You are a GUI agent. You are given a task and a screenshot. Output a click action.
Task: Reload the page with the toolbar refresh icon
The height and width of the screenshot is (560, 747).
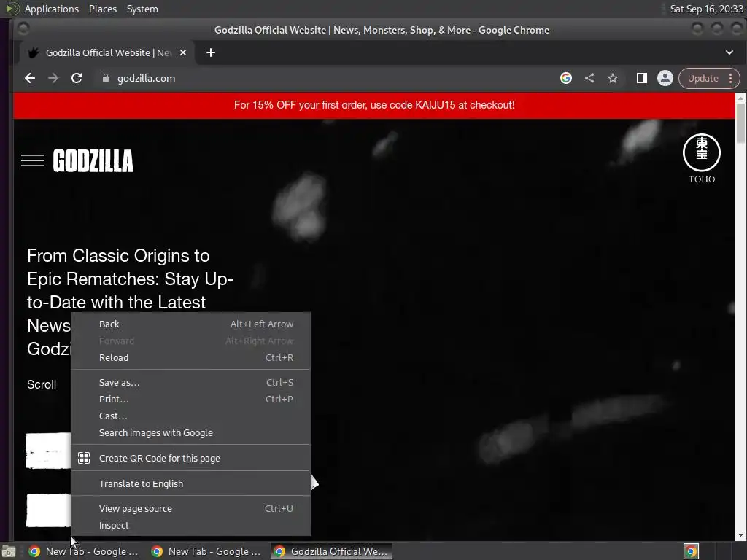(76, 78)
